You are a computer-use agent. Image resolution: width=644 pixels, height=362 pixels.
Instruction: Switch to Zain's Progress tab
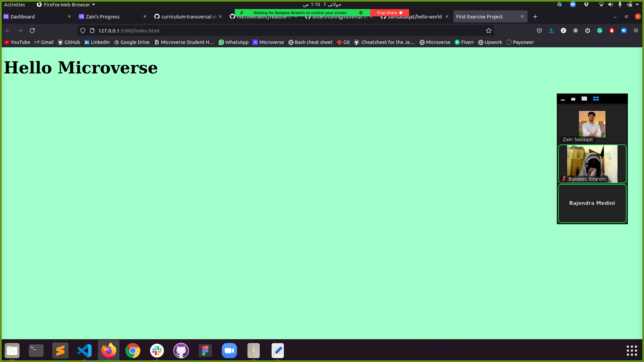(103, 16)
